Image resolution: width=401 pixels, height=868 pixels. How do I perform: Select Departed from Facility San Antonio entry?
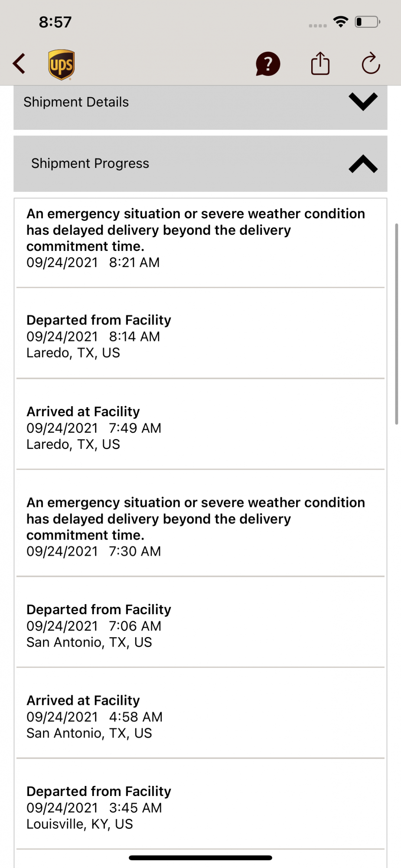(200, 622)
